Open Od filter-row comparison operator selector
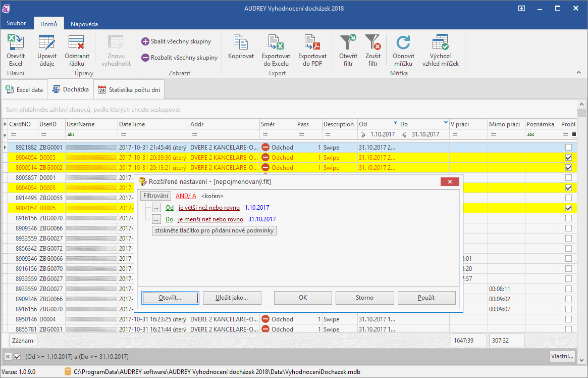 363,134
